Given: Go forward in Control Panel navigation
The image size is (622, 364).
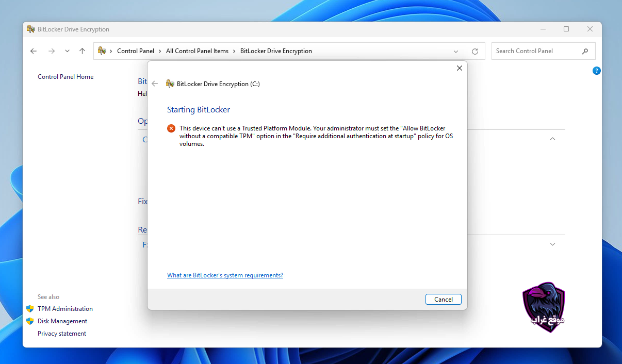Looking at the screenshot, I should pos(51,51).
